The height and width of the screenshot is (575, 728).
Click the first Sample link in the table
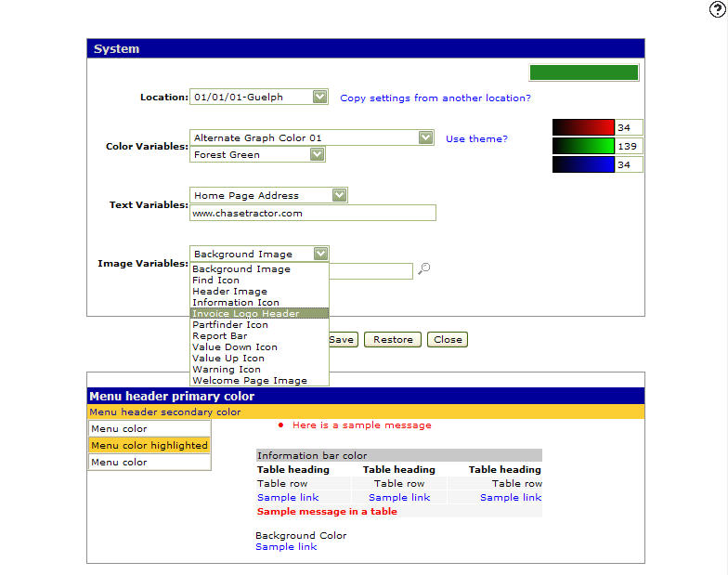click(288, 498)
